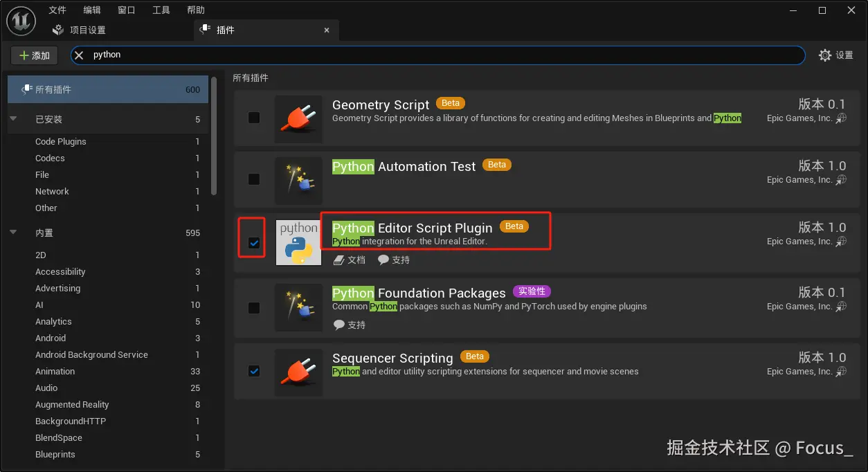The width and height of the screenshot is (868, 472).
Task: Click the Geometry Script plugin plug icon
Action: coord(298,119)
